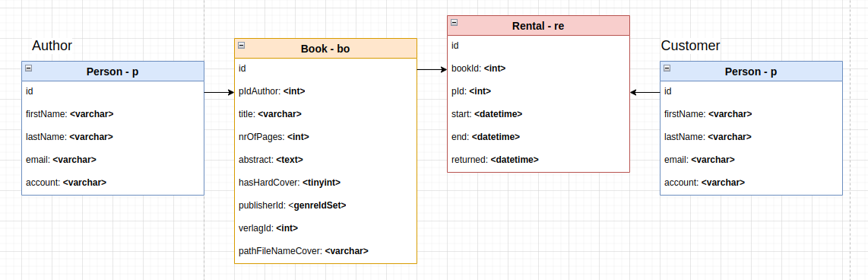Select firstName row in the Author's Person table
This screenshot has height=280, width=868.
tap(113, 114)
